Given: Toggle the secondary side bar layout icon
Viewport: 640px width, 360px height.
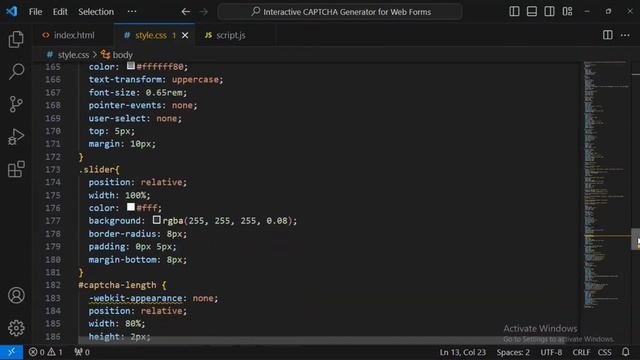Looking at the screenshot, I should click(x=549, y=11).
